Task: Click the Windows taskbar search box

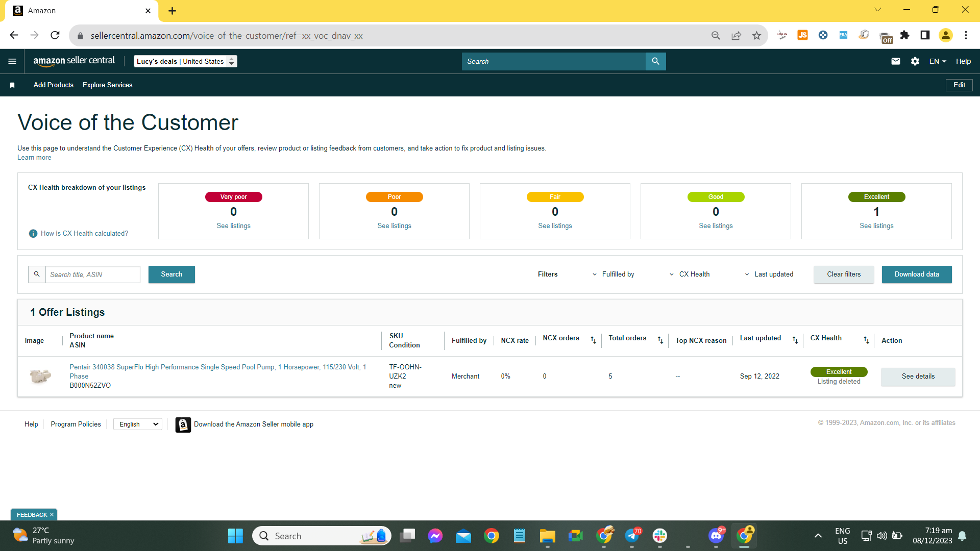Action: tap(322, 536)
